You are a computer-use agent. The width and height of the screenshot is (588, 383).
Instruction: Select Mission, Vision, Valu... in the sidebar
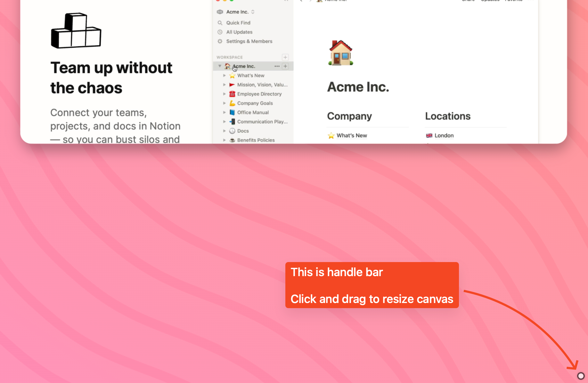262,85
